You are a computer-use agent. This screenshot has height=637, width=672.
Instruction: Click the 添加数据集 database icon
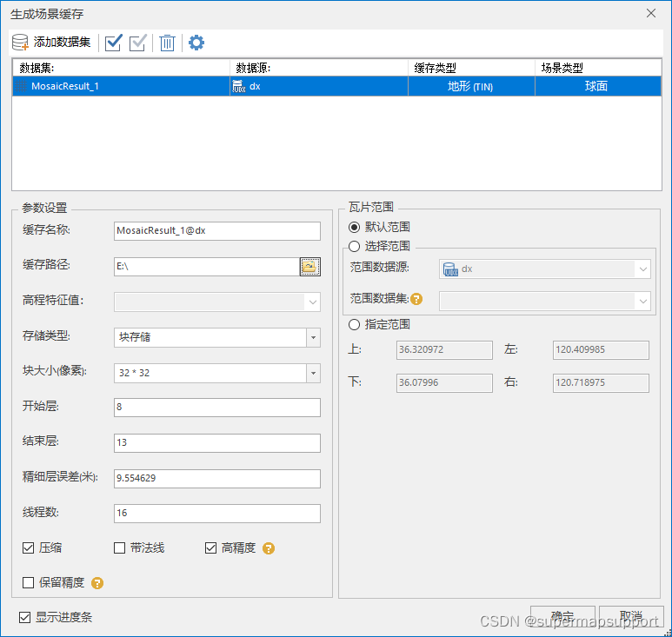pyautogui.click(x=20, y=43)
